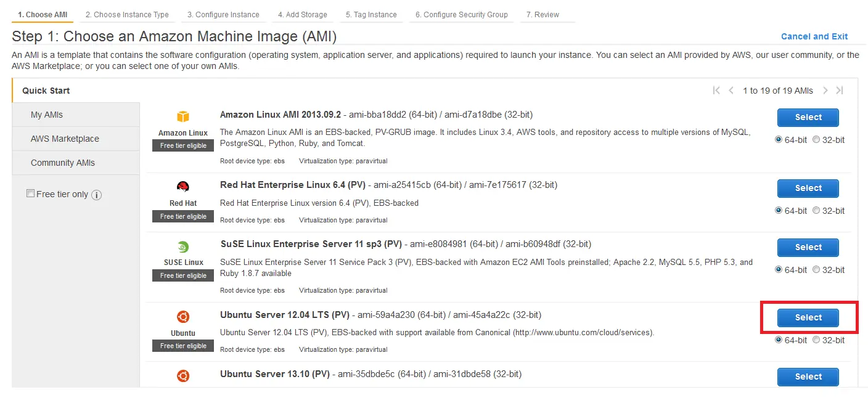Choose 32-bit for Amazon Linux AMI
868x411 pixels.
tap(816, 140)
